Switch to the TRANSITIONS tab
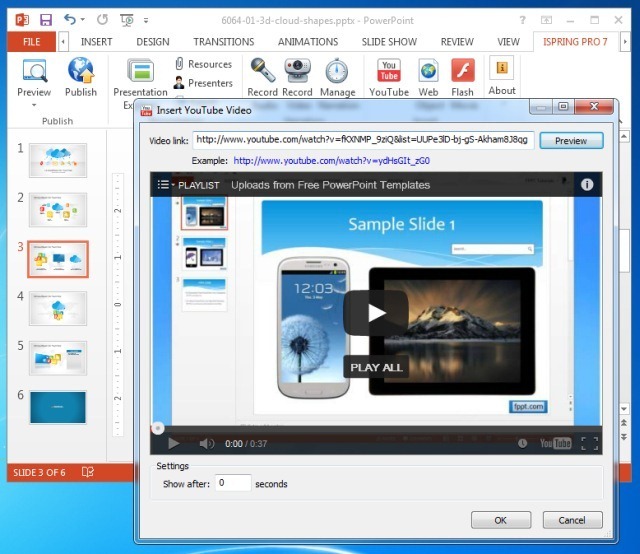Image resolution: width=640 pixels, height=554 pixels. [x=224, y=42]
